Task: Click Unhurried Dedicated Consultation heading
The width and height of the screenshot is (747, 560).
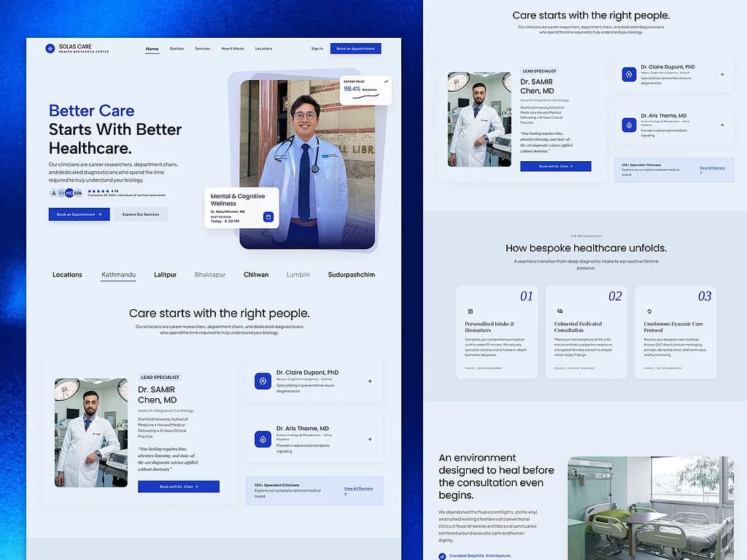Action: tap(578, 327)
